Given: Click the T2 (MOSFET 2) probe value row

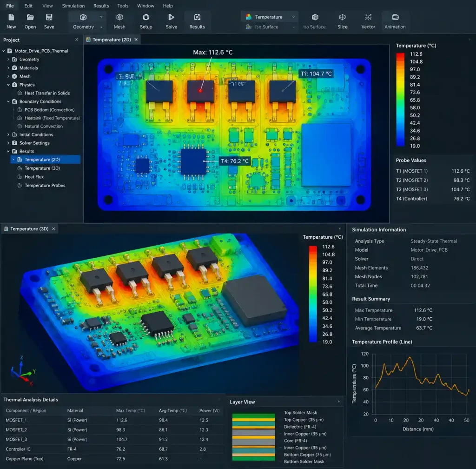Looking at the screenshot, I should 433,181.
